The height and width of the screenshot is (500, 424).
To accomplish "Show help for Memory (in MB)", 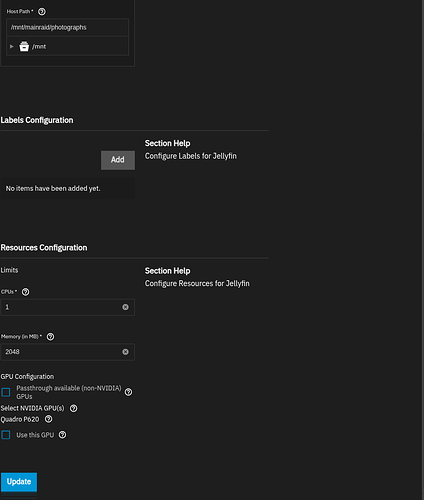I will point(50,337).
